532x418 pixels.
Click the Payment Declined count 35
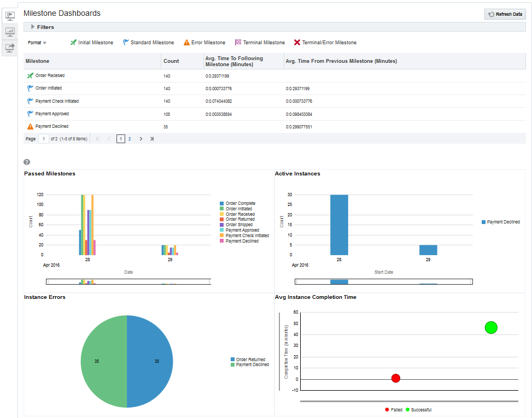click(166, 127)
